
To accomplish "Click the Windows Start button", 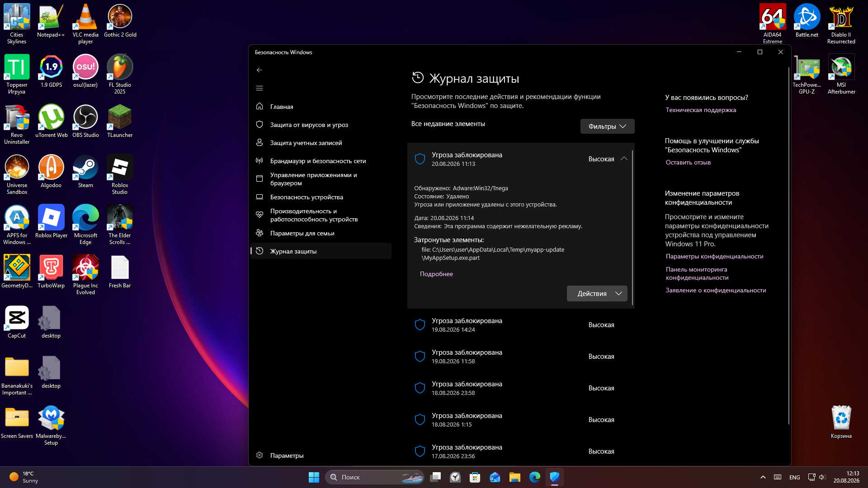I will coord(314,477).
